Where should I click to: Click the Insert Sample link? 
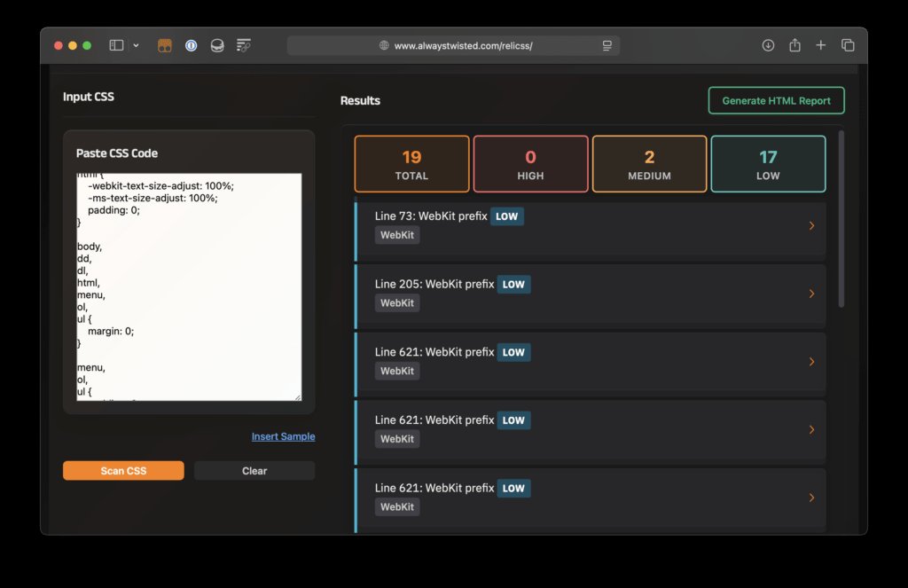(283, 436)
